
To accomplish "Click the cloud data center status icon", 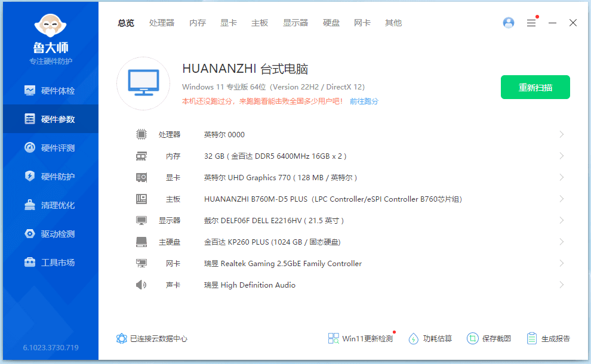I will (121, 338).
